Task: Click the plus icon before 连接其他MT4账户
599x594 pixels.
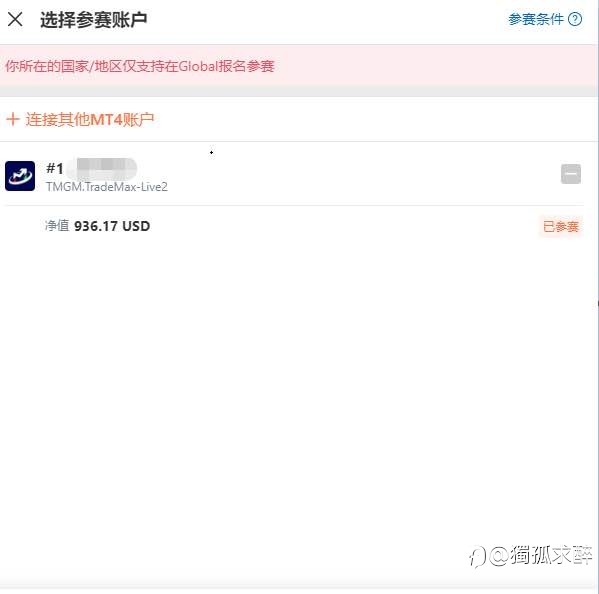Action: (13, 119)
